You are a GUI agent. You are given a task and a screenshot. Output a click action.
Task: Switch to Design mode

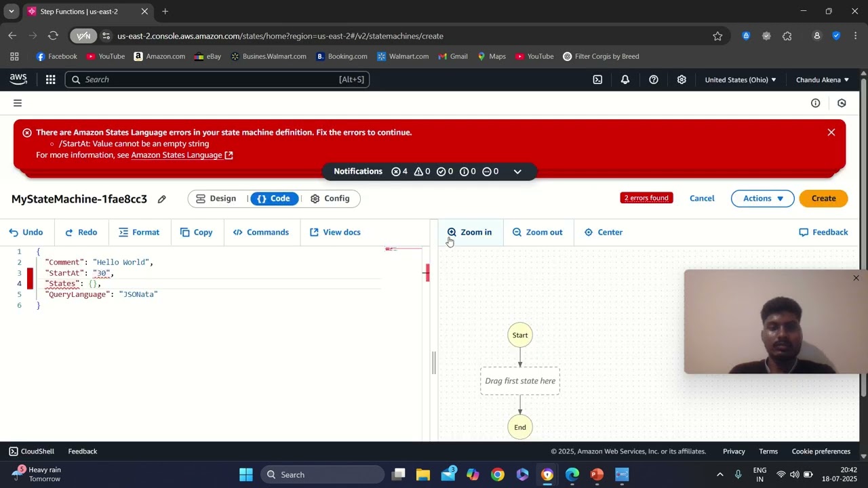coord(216,199)
